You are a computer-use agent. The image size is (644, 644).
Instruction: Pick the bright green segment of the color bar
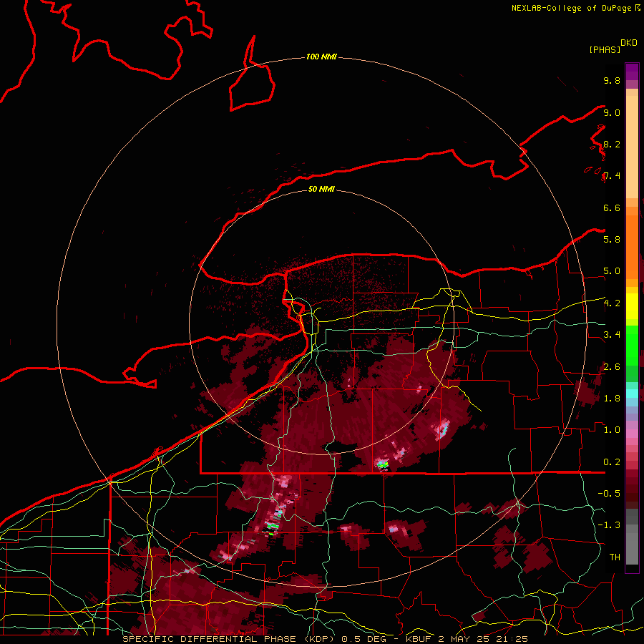click(632, 346)
